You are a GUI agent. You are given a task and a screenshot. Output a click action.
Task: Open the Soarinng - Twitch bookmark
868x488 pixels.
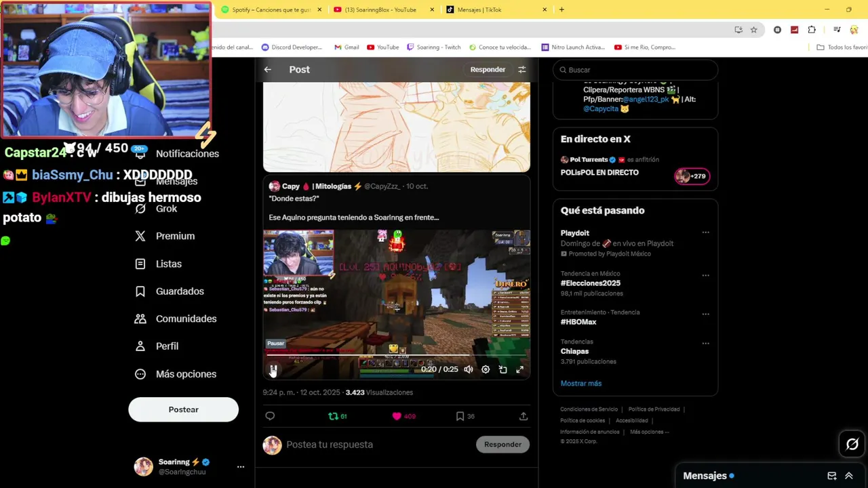pos(433,47)
